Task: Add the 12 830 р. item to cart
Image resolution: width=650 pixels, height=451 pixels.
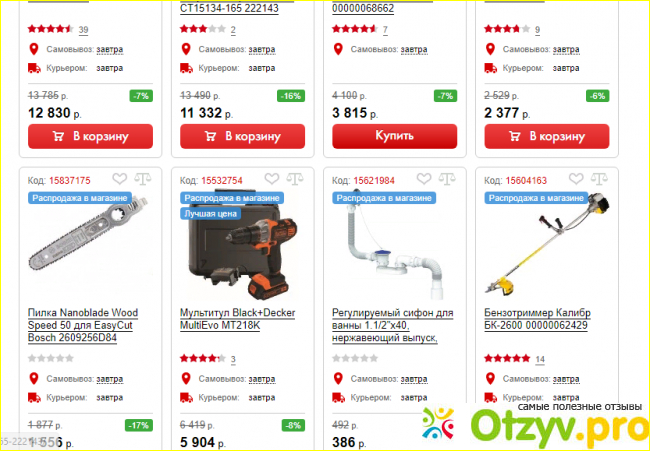Action: click(90, 136)
